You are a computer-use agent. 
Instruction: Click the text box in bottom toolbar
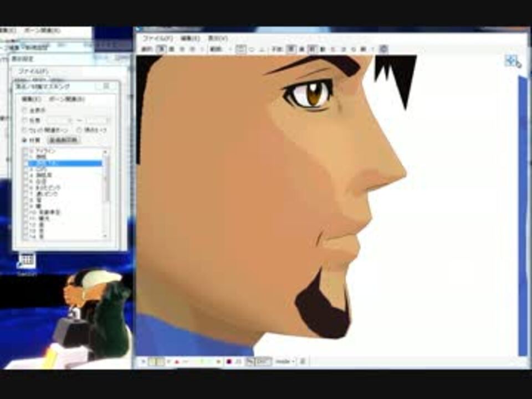coord(263,362)
